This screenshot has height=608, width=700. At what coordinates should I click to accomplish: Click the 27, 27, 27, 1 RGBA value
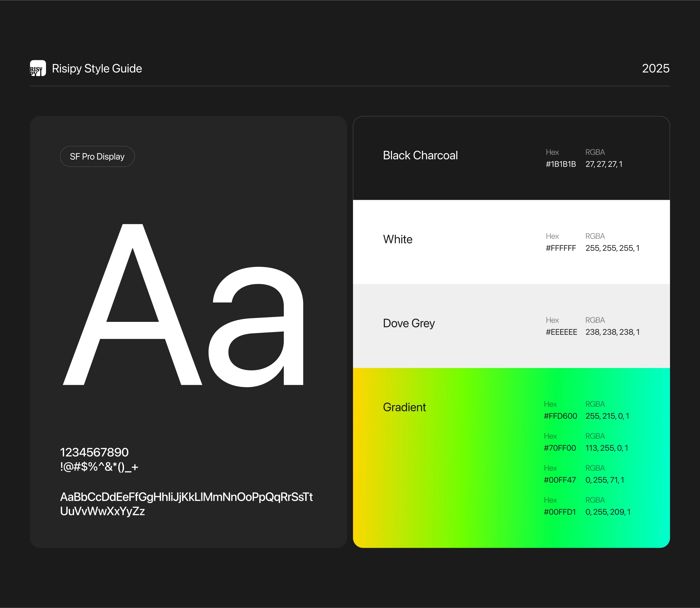603,164
